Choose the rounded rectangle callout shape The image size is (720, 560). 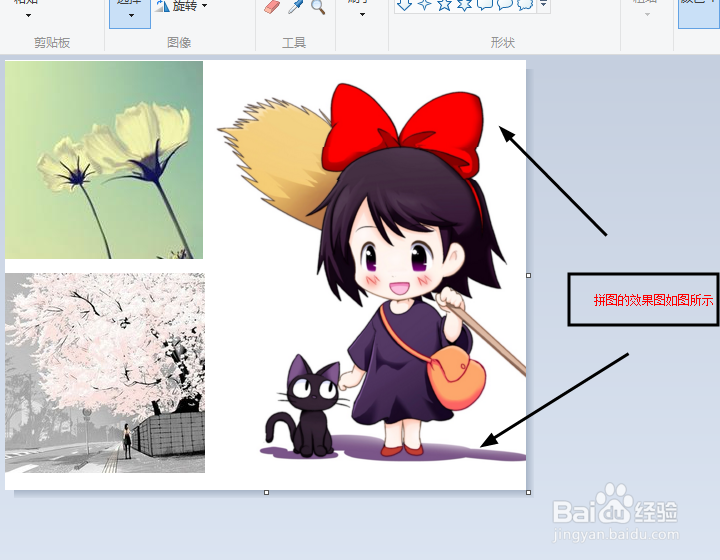point(485,5)
